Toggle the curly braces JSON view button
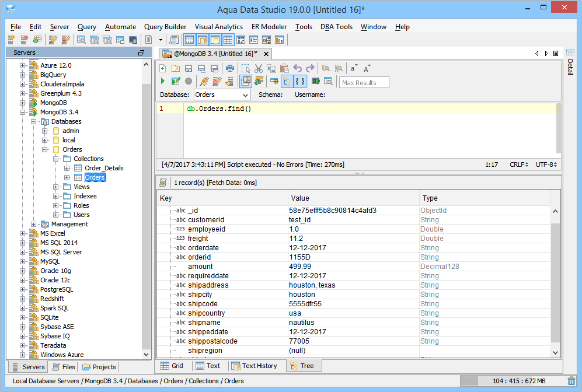Screen dimensions: 582x392 pyautogui.click(x=300, y=81)
